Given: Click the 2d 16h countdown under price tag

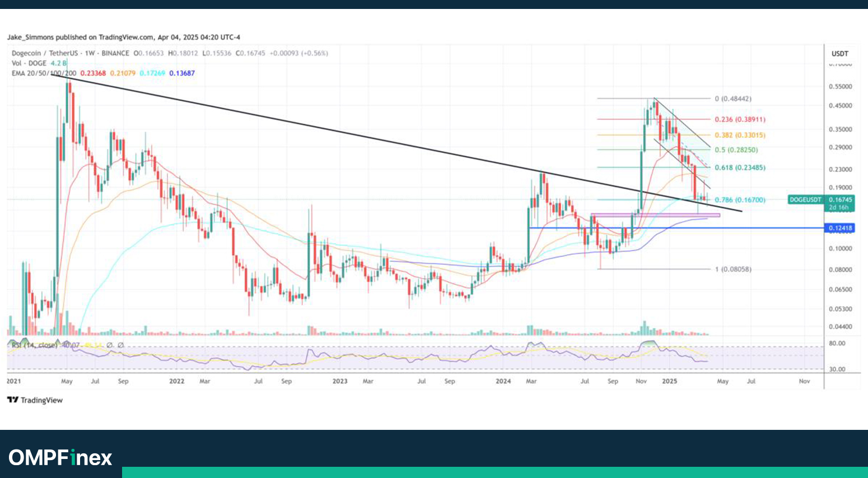Looking at the screenshot, I should coord(838,208).
